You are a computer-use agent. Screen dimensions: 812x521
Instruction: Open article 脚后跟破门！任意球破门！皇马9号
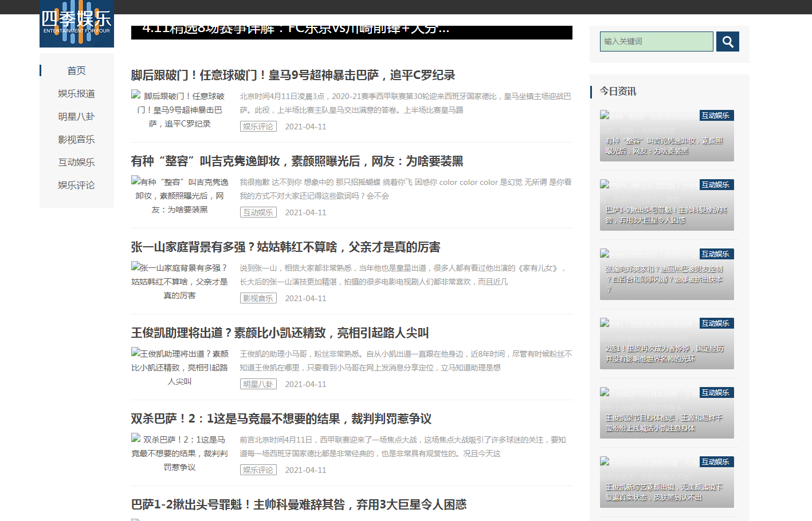[293, 75]
